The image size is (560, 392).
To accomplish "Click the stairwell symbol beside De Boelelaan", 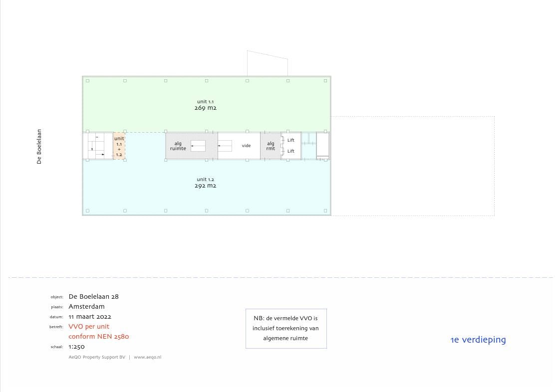I will click(97, 146).
